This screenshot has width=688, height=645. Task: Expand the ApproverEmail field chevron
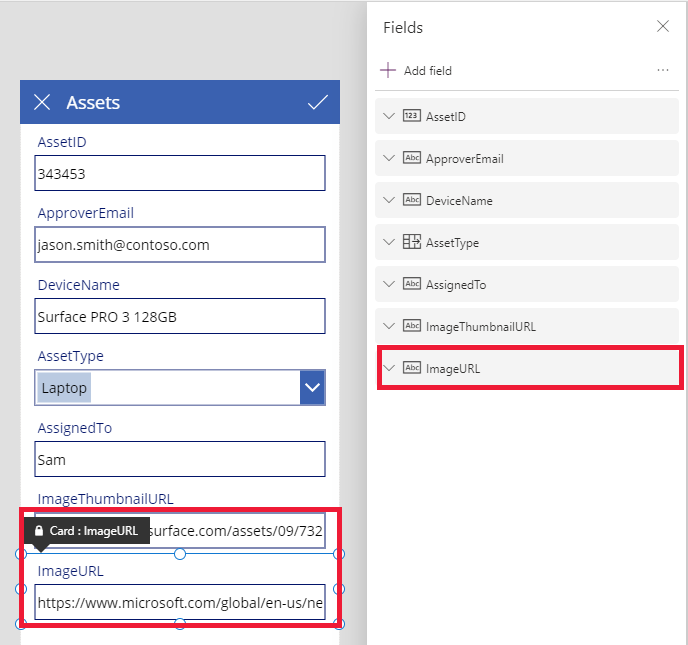389,158
